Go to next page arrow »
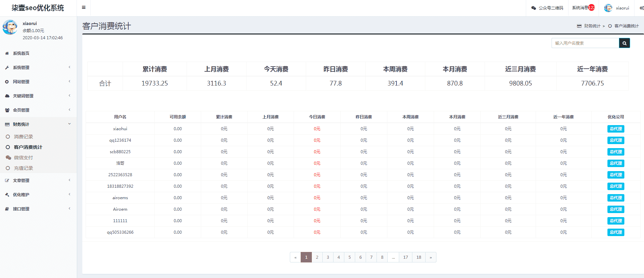This screenshot has width=644, height=278. (431, 257)
